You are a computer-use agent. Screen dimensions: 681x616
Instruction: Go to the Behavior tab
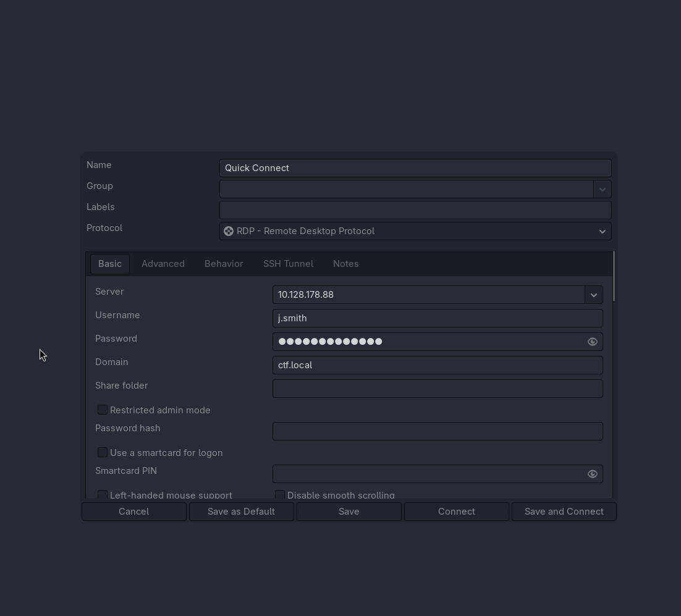224,264
